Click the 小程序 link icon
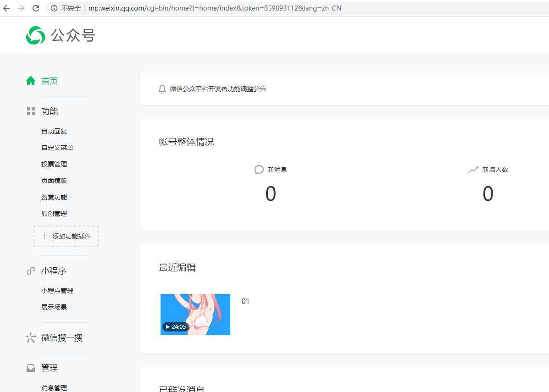Screen dimensions: 549x392 (x=31, y=271)
